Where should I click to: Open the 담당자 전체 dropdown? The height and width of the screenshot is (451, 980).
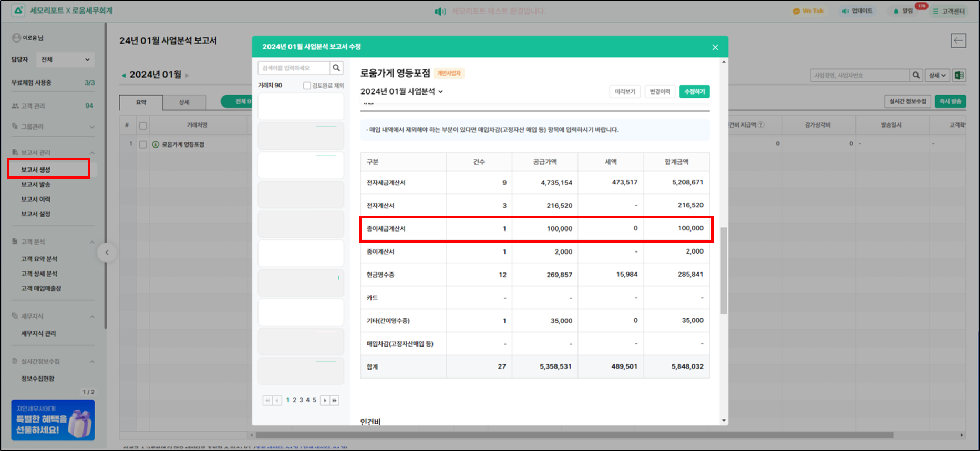[65, 60]
